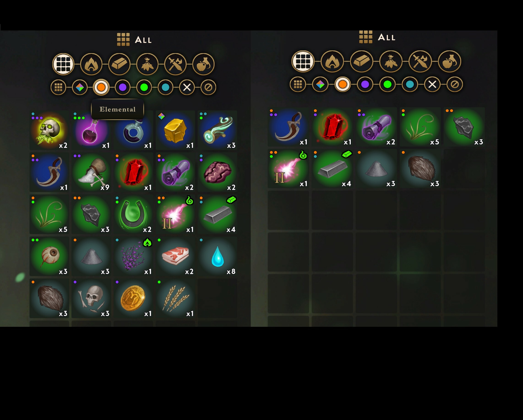Select the green glowing skull item
This screenshot has width=523, height=420.
point(49,130)
